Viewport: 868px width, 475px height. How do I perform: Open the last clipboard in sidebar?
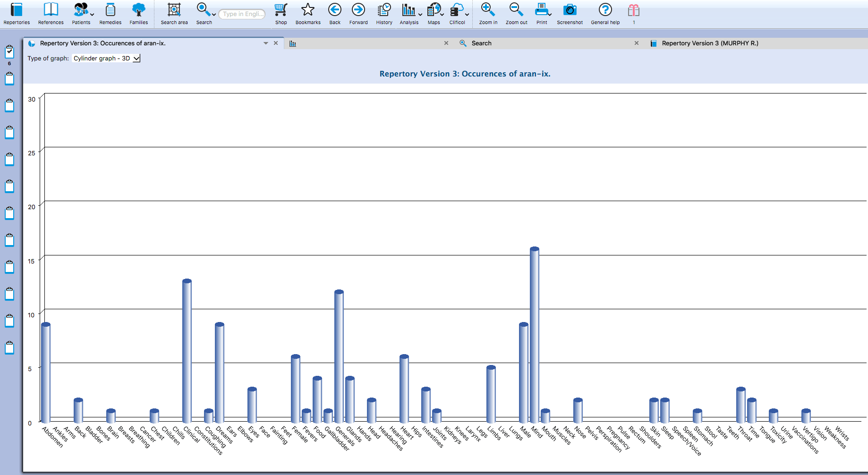click(x=9, y=348)
